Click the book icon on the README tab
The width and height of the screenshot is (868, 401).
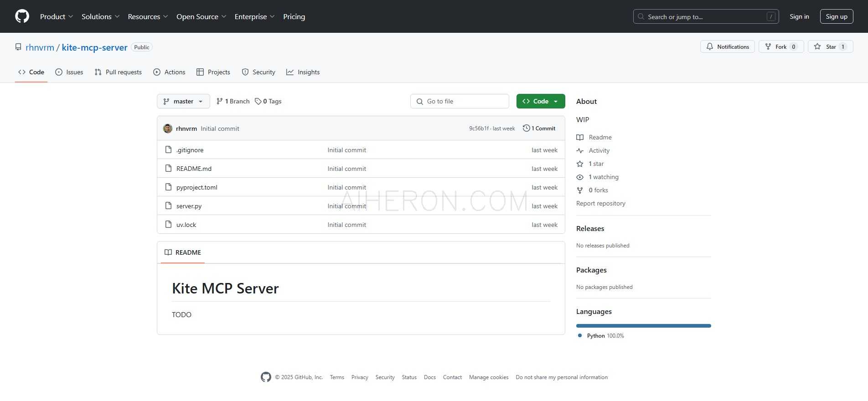tap(168, 252)
